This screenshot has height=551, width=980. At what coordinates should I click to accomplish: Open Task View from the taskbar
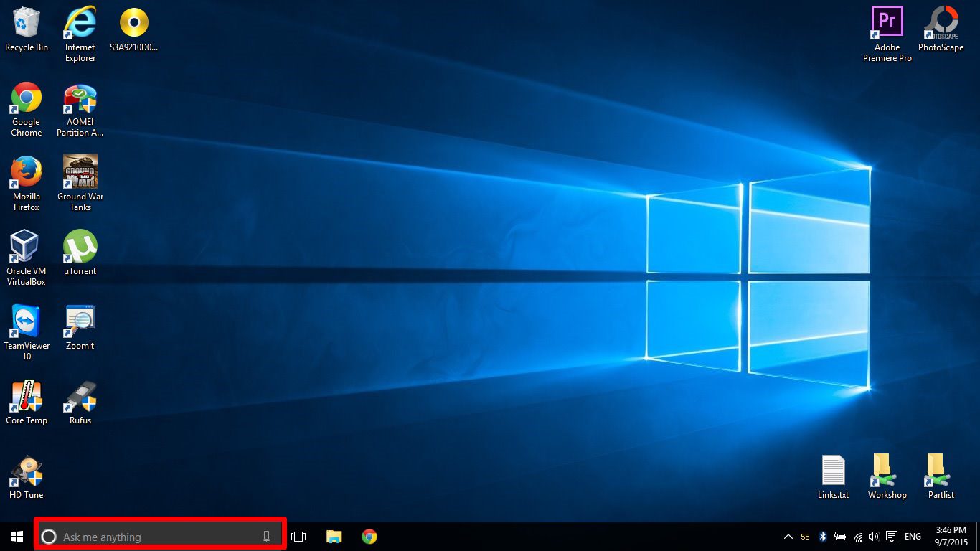click(299, 537)
